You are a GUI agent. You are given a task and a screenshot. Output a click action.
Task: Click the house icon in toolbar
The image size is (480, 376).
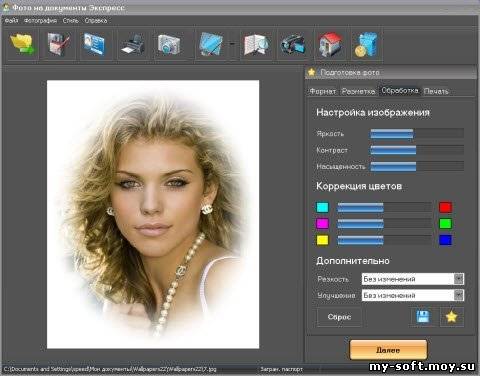(330, 44)
